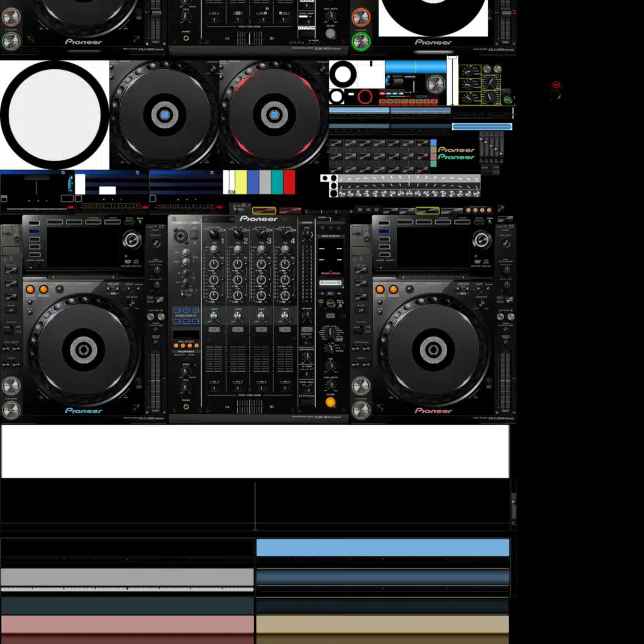Click the mixer's crossfader
This screenshot has width=644, height=644.
250,407
